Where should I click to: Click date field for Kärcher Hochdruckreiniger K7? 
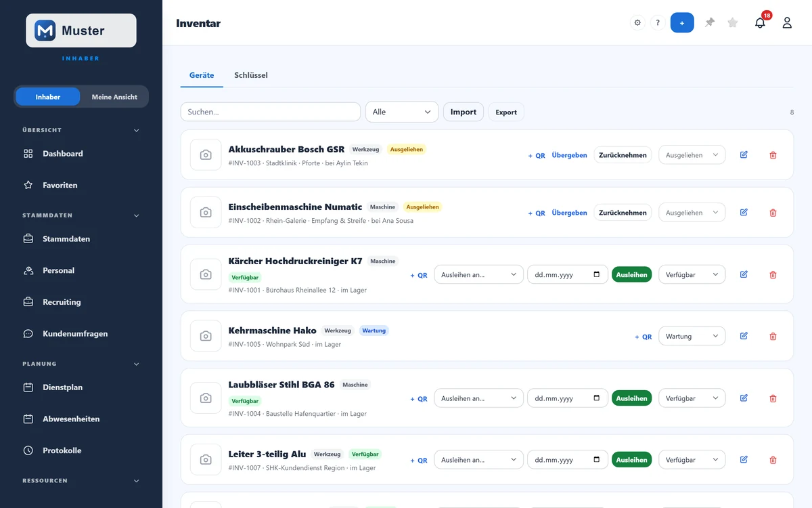568,274
